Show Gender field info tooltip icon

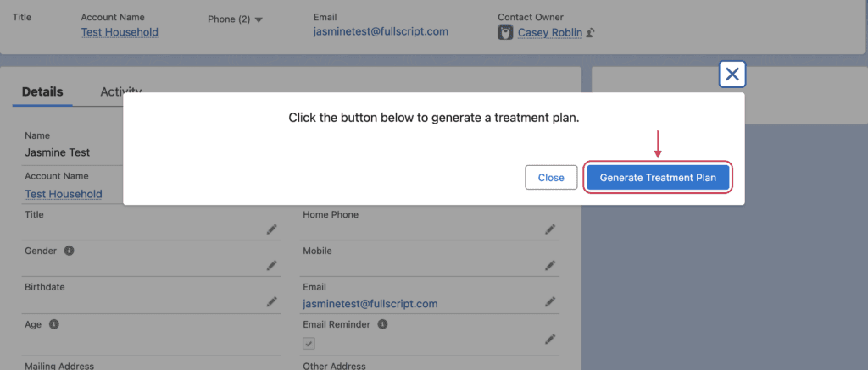[69, 251]
